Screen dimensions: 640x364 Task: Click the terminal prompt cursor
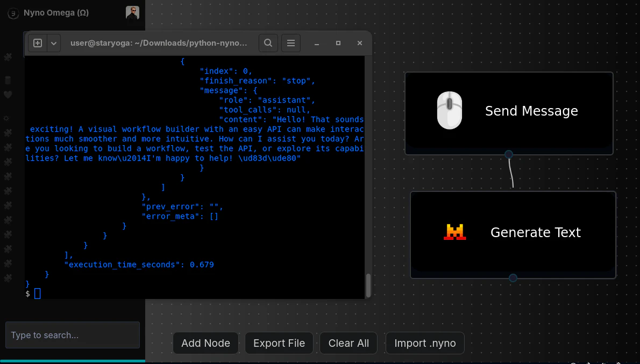click(37, 294)
